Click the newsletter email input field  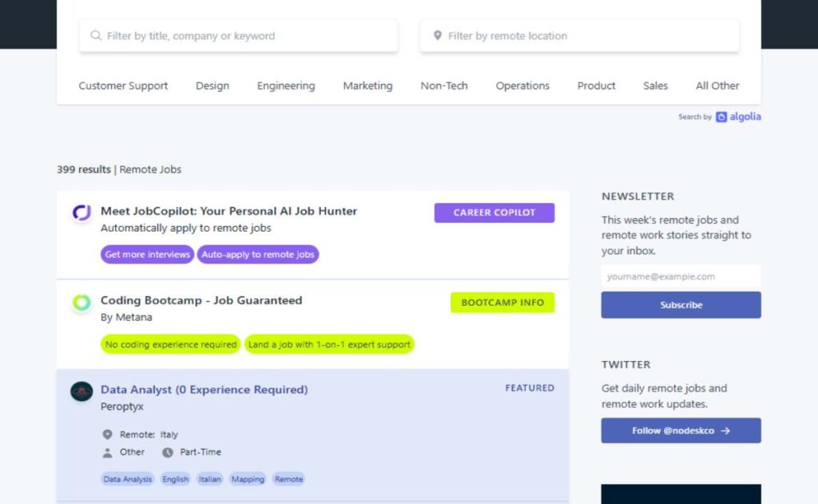681,276
